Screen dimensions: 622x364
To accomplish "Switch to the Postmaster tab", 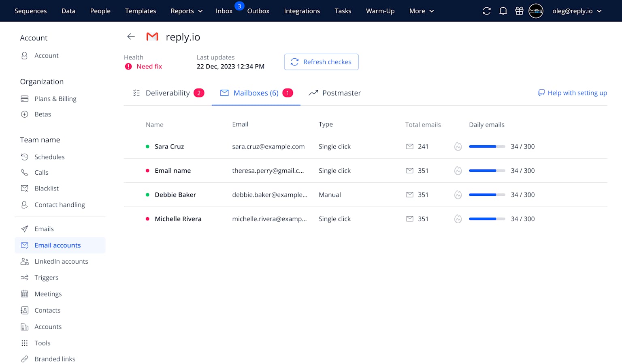I will click(x=334, y=93).
